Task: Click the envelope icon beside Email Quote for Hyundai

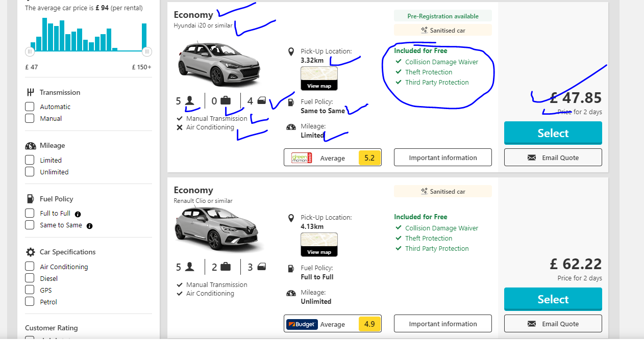Action: tap(532, 158)
